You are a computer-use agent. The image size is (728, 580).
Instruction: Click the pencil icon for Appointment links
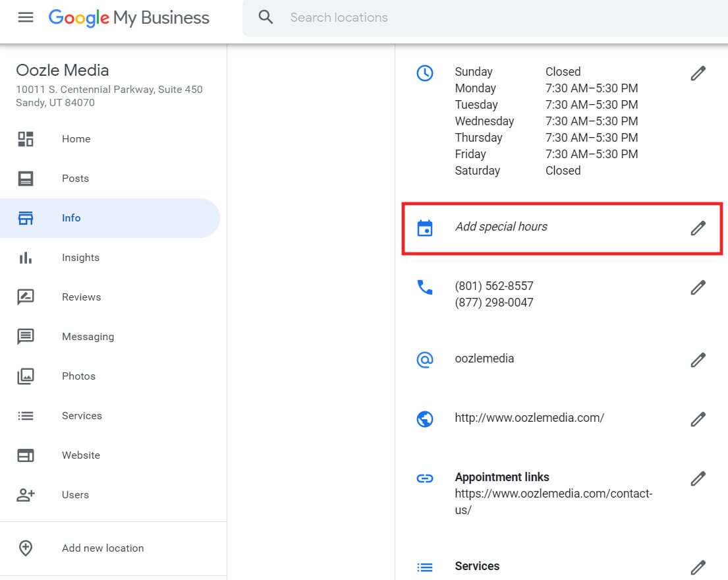pyautogui.click(x=698, y=478)
